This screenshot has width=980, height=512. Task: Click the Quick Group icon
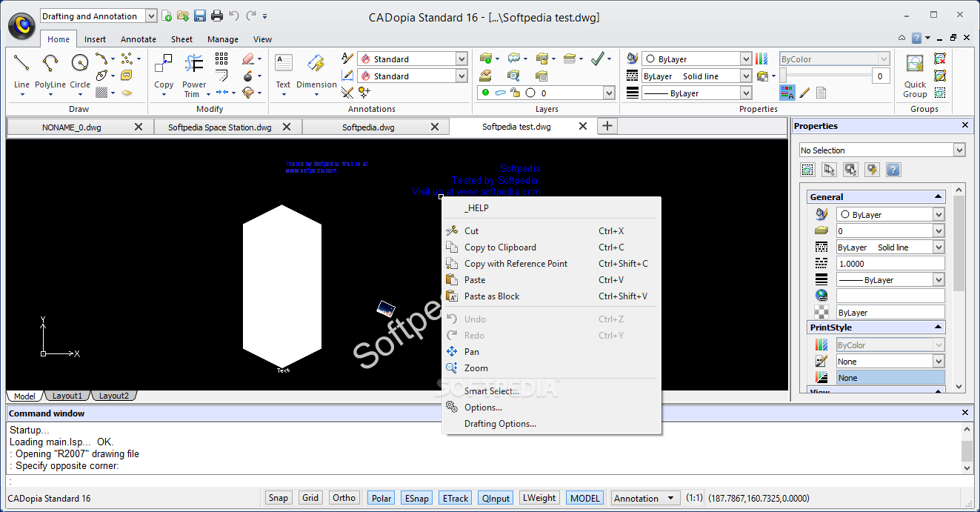[915, 74]
